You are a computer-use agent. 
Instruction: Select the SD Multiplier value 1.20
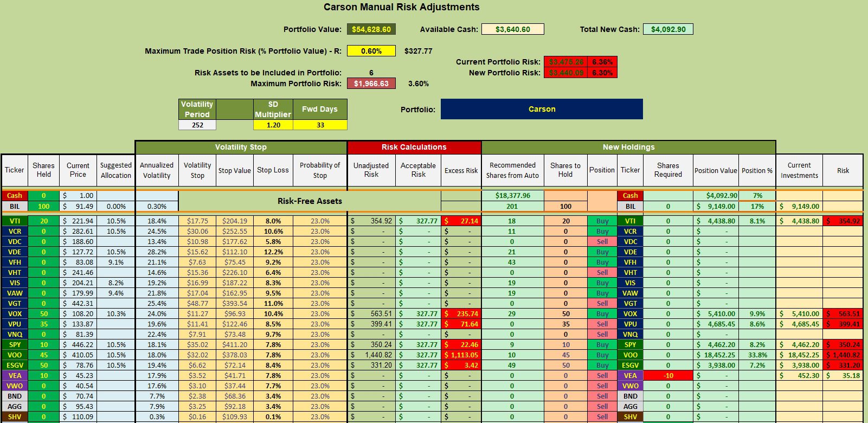[x=273, y=125]
